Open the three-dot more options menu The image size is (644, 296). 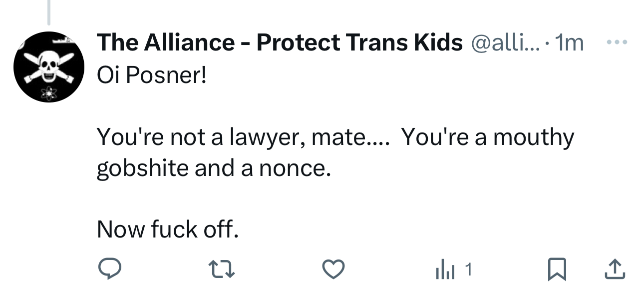[617, 43]
